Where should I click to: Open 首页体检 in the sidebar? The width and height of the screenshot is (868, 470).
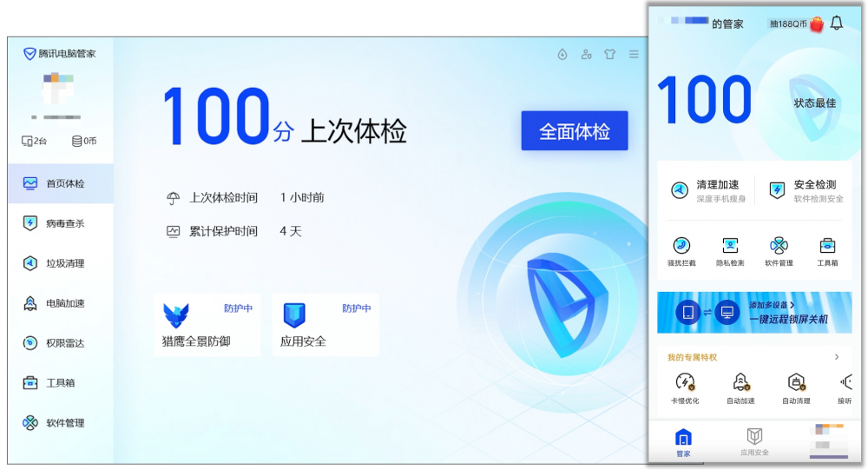[61, 183]
